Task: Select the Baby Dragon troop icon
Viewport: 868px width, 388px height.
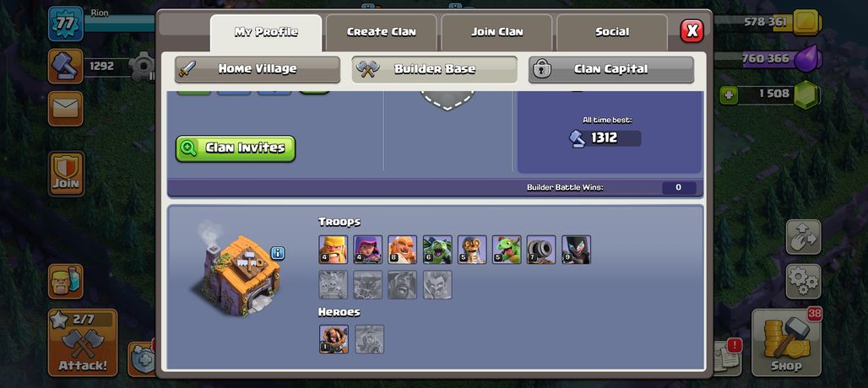Action: (507, 250)
